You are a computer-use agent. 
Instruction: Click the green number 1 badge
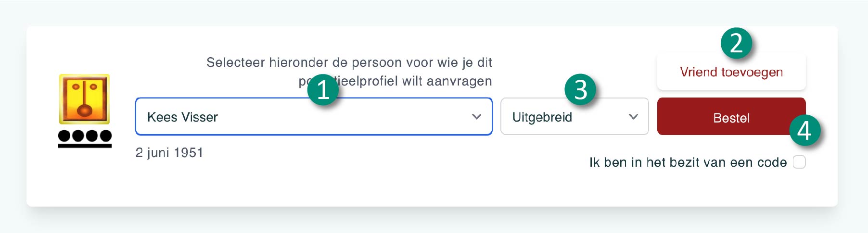pos(322,89)
